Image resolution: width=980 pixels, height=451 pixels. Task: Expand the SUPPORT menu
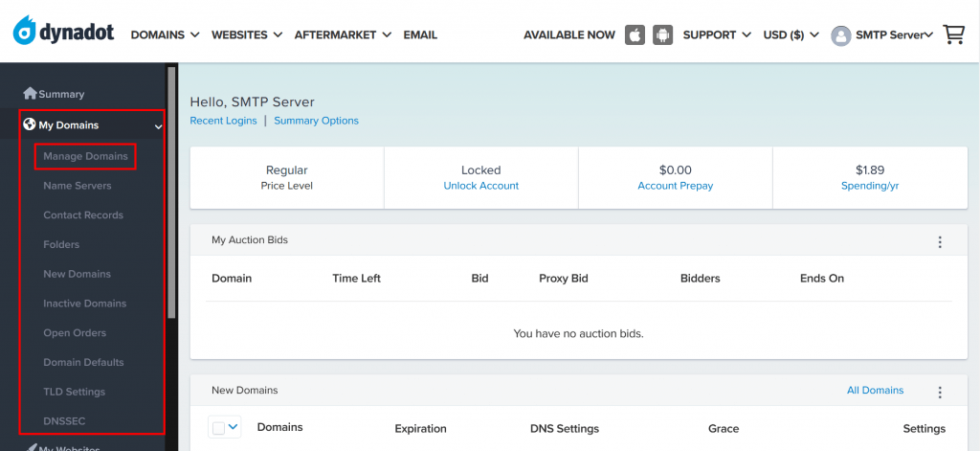pos(717,35)
